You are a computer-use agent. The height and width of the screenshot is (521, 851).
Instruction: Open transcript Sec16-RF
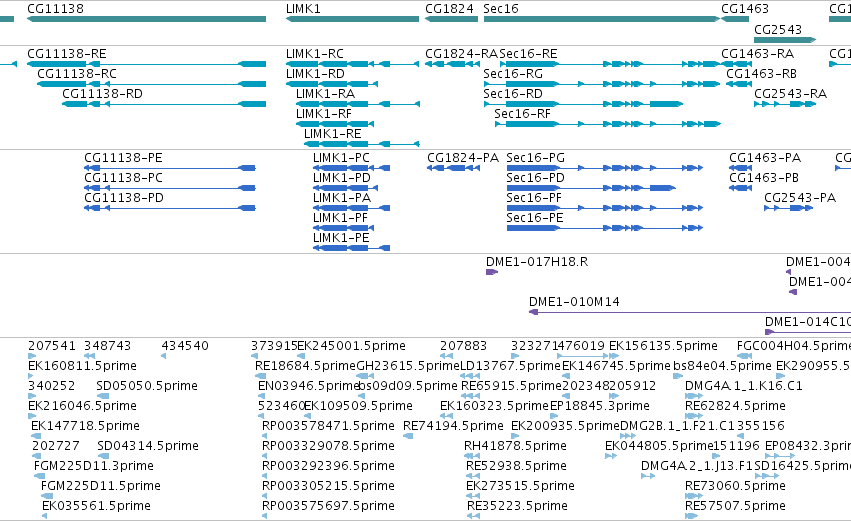tap(522, 114)
